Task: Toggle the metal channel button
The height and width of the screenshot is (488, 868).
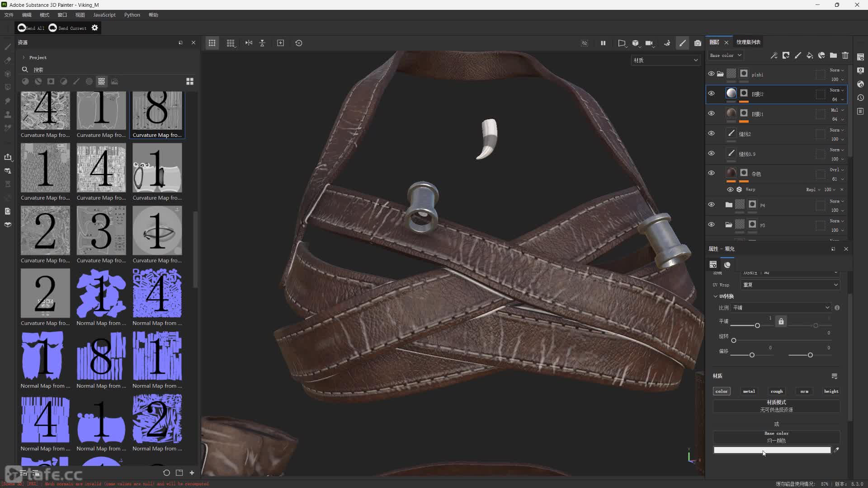Action: (749, 391)
